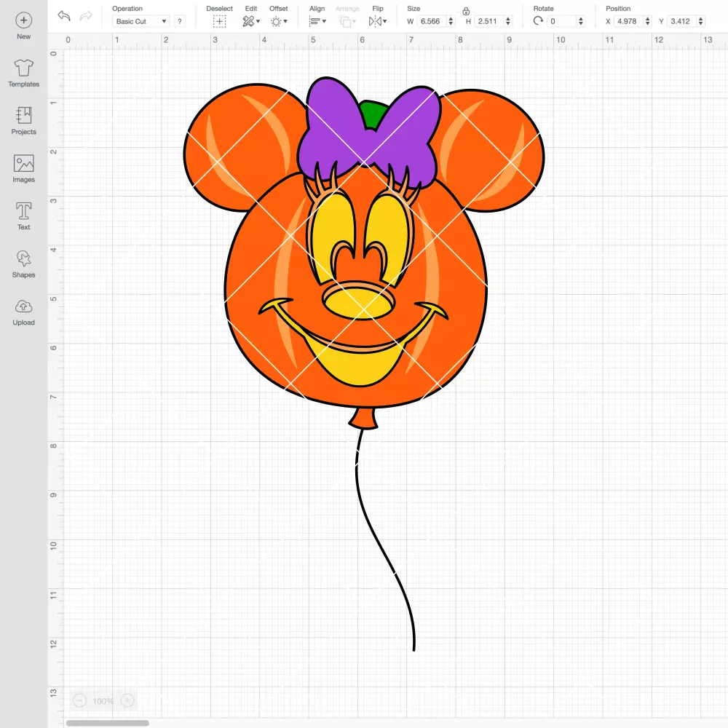Select the yellow nose shape
The width and height of the screenshot is (728, 728).
tap(358, 304)
